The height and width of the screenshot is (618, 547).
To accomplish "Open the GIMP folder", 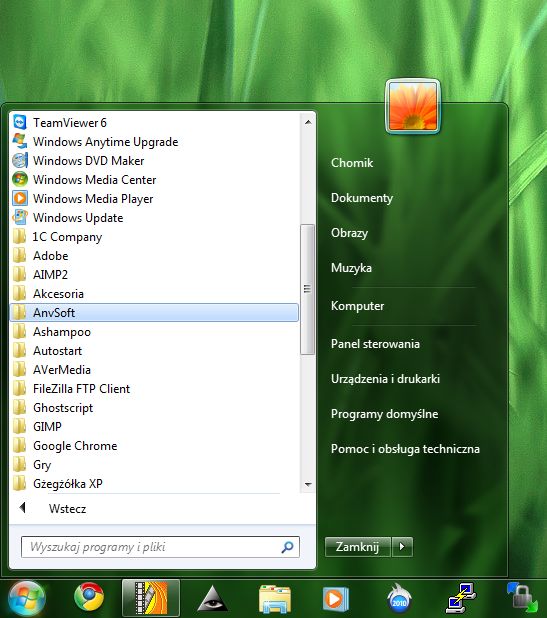I will [x=154, y=426].
